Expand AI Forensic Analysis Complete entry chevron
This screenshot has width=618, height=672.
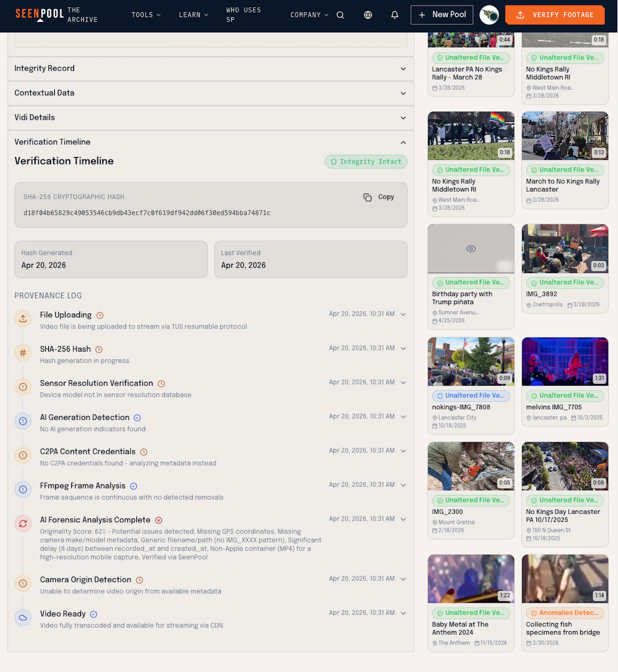[403, 519]
